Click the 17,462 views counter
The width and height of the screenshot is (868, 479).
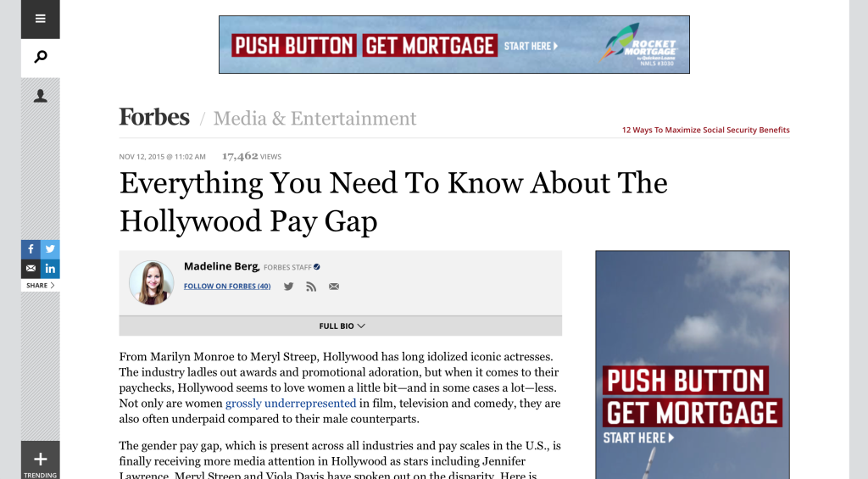tap(251, 156)
